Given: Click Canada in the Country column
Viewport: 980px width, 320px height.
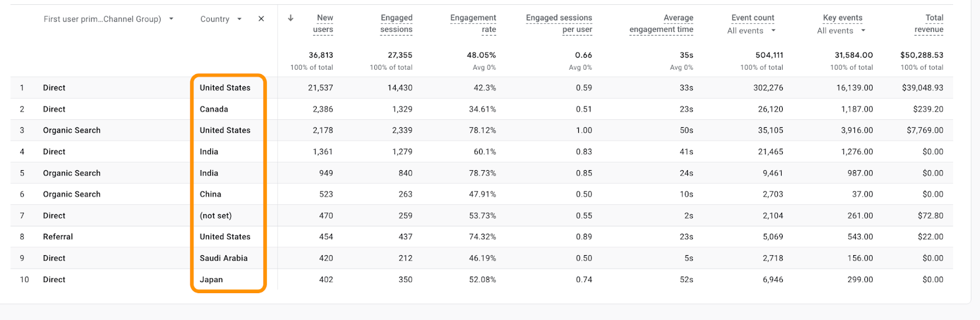Looking at the screenshot, I should pyautogui.click(x=214, y=109).
